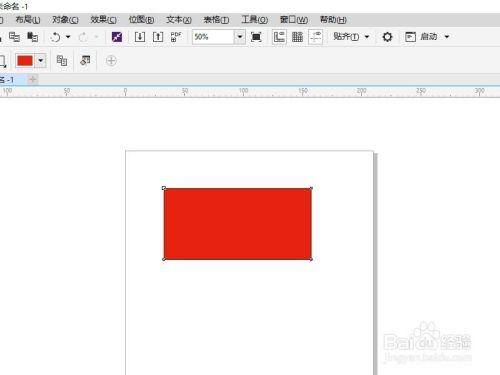Toggle the show rulers button
The image size is (500, 375).
coord(279,37)
